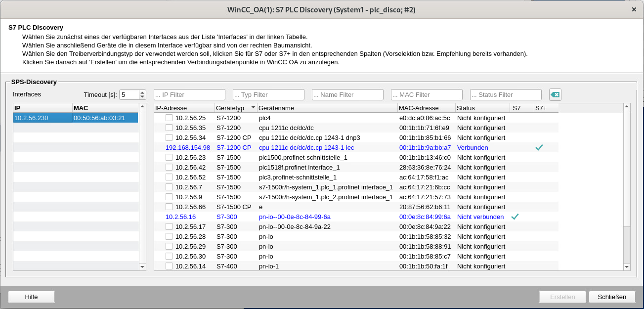Click the Timeout value field
This screenshot has width=644, height=309.
pyautogui.click(x=129, y=94)
